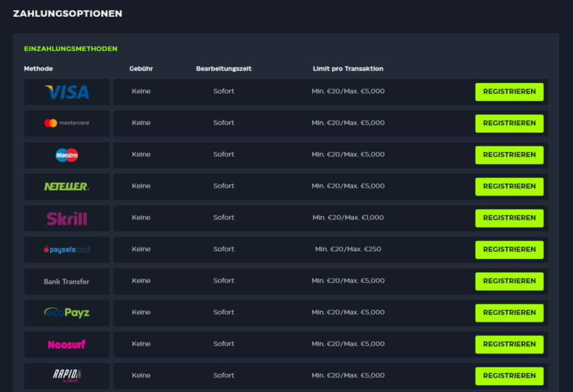The image size is (573, 392).
Task: Select Registrieren for Maestro
Action: click(509, 155)
